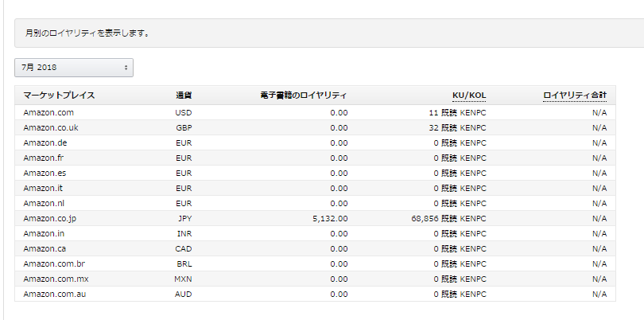Viewport: 644px width, 320px height.
Task: Click the CAD currency cell
Action: pyautogui.click(x=184, y=249)
